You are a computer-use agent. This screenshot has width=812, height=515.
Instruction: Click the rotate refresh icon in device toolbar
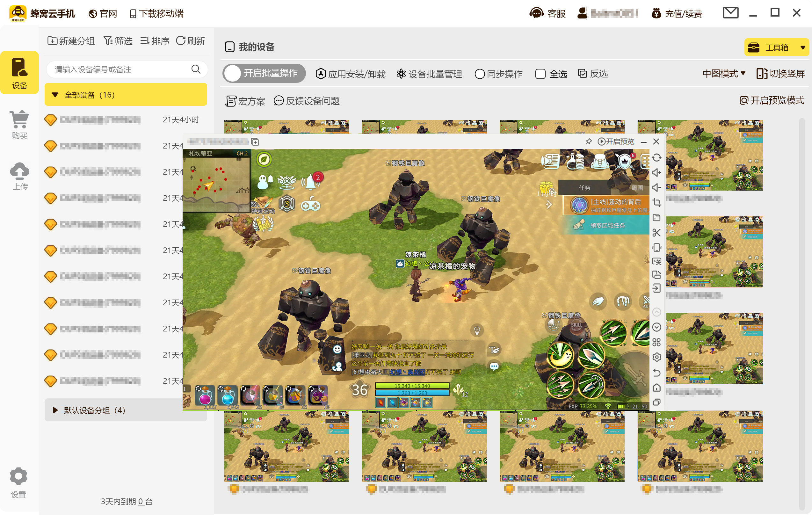point(656,157)
